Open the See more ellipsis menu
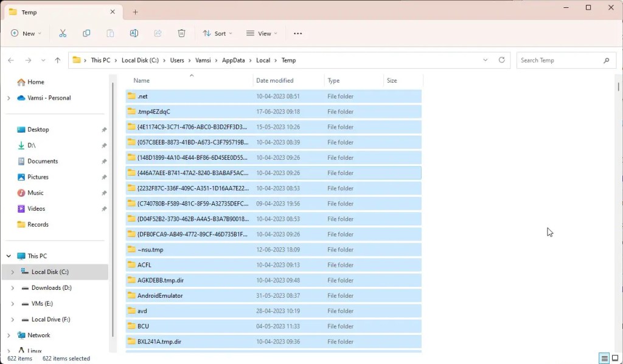The image size is (623, 364). point(298,33)
